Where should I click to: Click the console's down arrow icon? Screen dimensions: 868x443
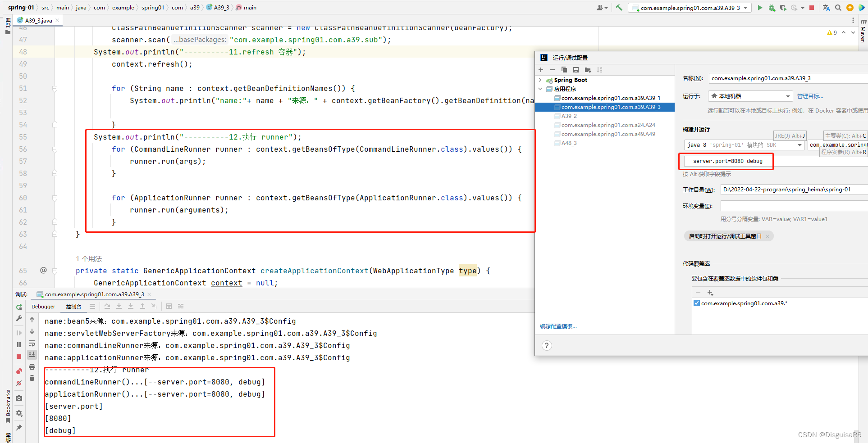click(x=32, y=331)
